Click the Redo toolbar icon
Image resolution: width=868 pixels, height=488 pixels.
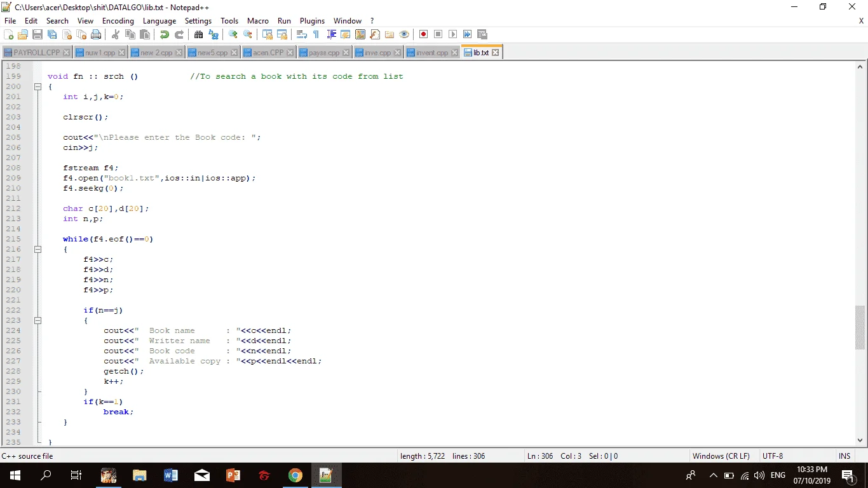click(x=179, y=34)
